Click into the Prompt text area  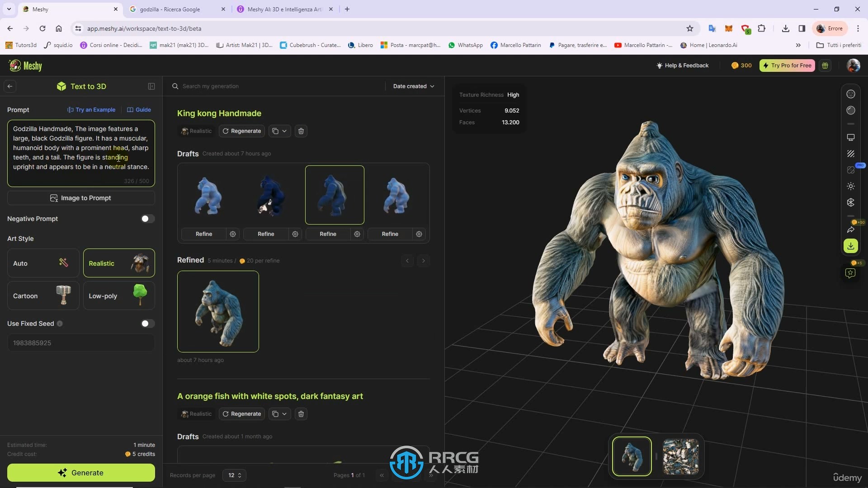pyautogui.click(x=81, y=153)
